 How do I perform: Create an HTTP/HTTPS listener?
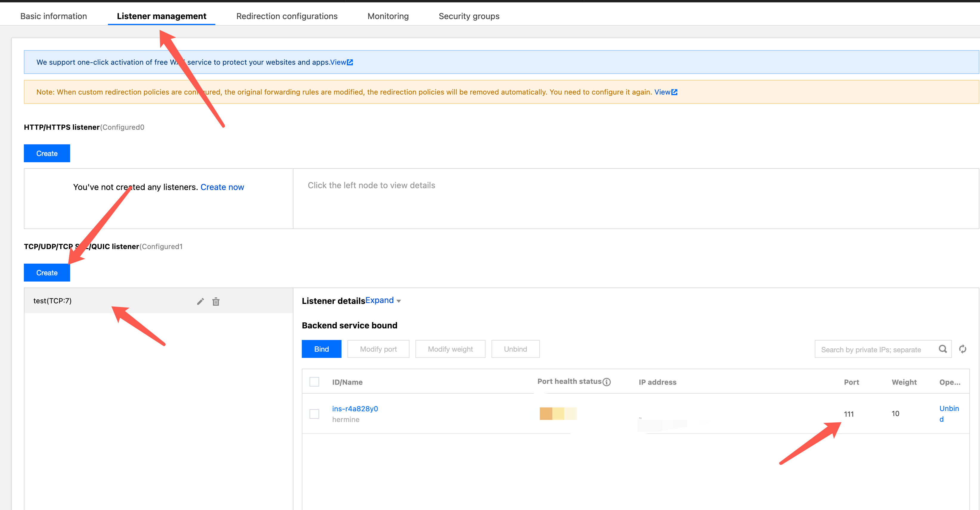(47, 153)
